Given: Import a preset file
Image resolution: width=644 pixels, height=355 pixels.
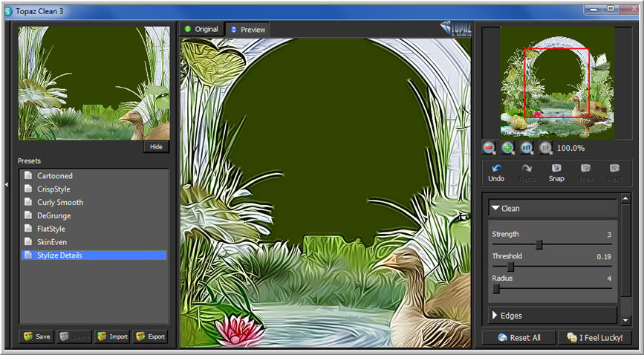Looking at the screenshot, I should coord(112,336).
